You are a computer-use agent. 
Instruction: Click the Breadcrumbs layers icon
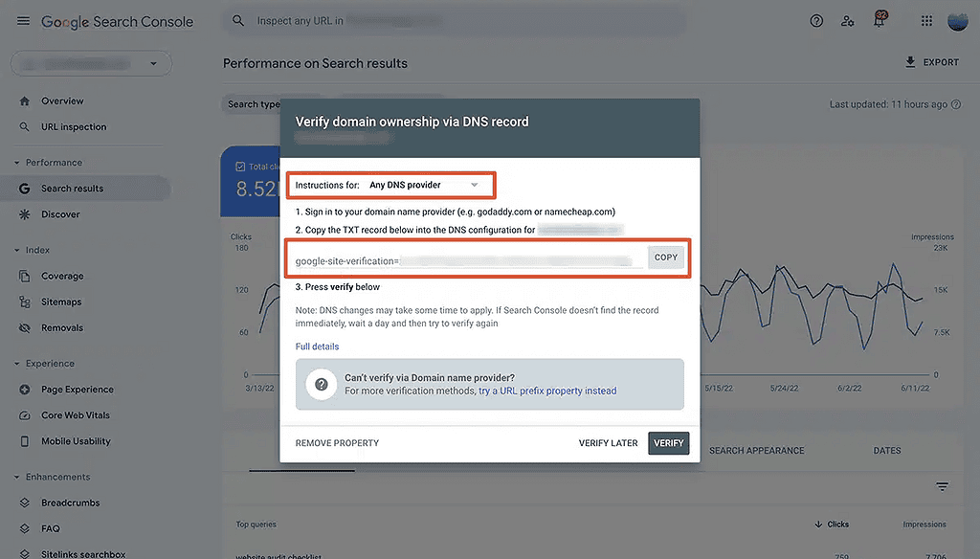pyautogui.click(x=24, y=503)
